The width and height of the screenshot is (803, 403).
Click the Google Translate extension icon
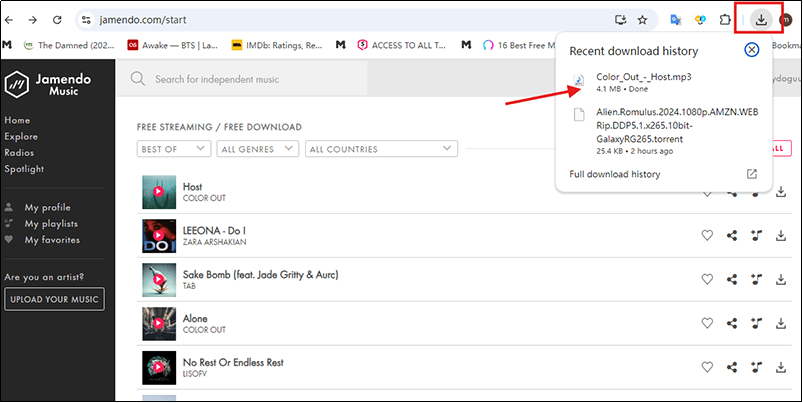tap(676, 19)
